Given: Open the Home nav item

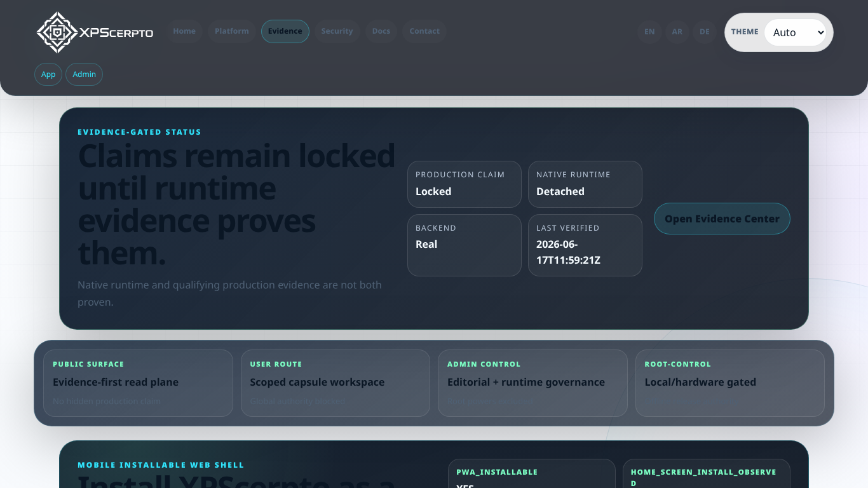Looking at the screenshot, I should tap(184, 31).
